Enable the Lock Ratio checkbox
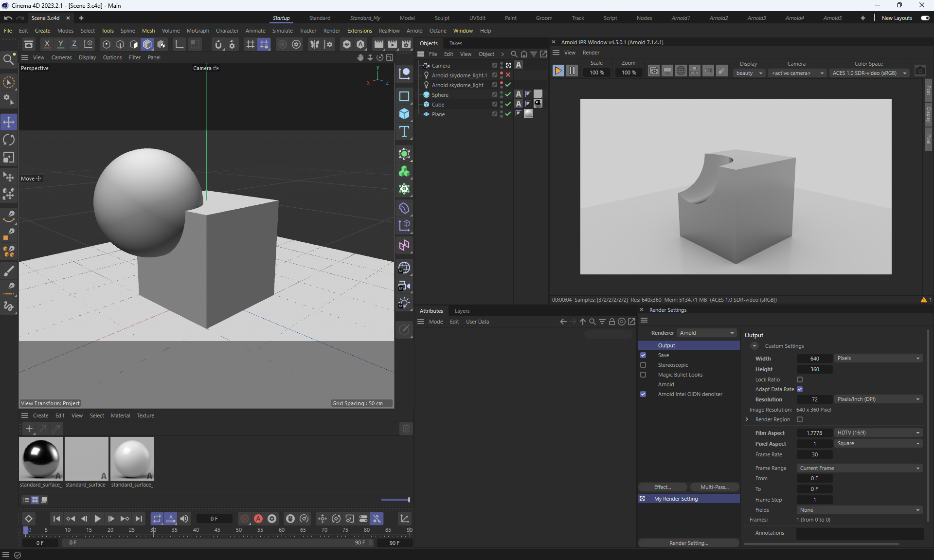The width and height of the screenshot is (934, 560). pos(800,379)
